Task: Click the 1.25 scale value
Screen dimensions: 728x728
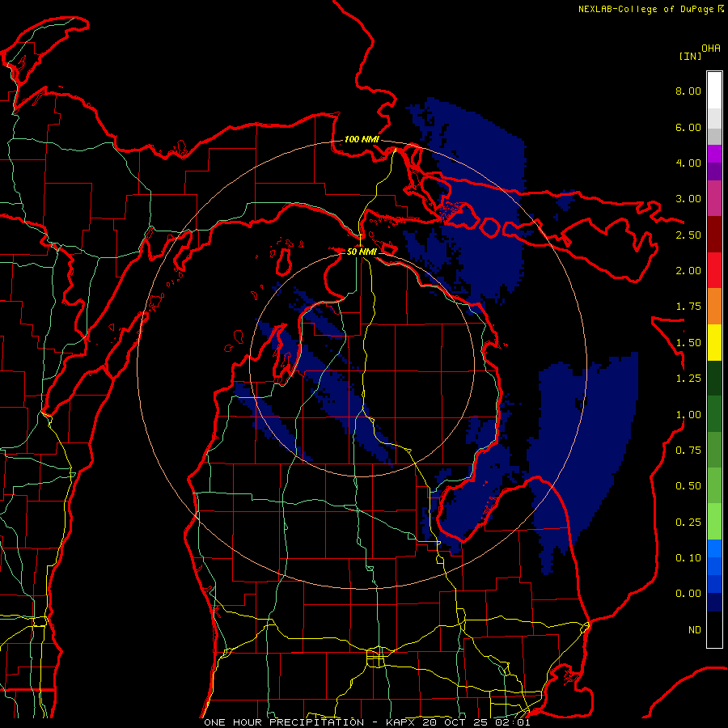Action: tap(688, 379)
